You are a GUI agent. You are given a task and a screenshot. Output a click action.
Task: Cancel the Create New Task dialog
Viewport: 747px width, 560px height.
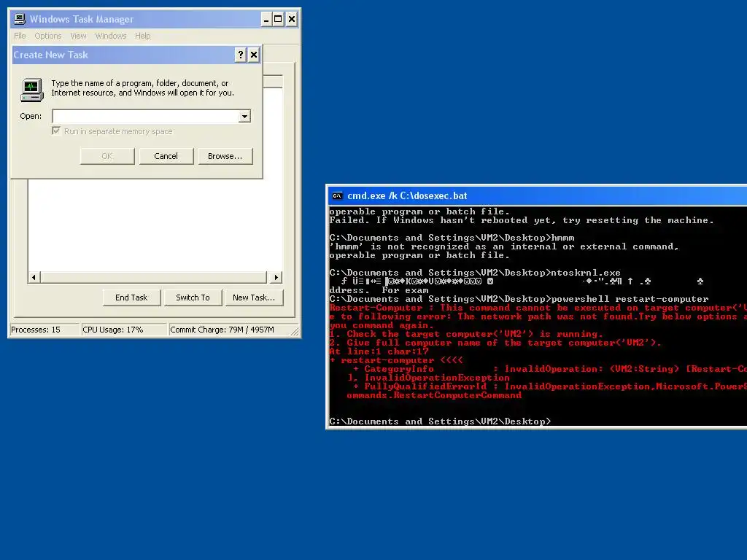coord(166,156)
